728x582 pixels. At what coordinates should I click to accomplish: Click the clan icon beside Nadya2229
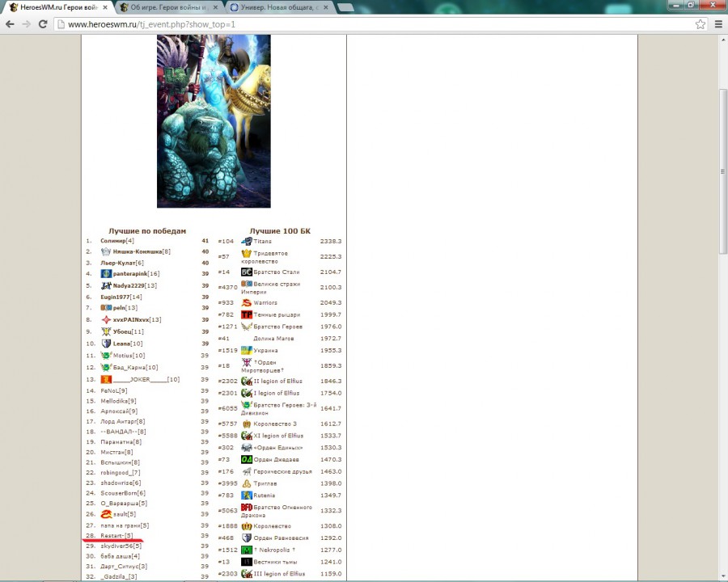tap(106, 285)
